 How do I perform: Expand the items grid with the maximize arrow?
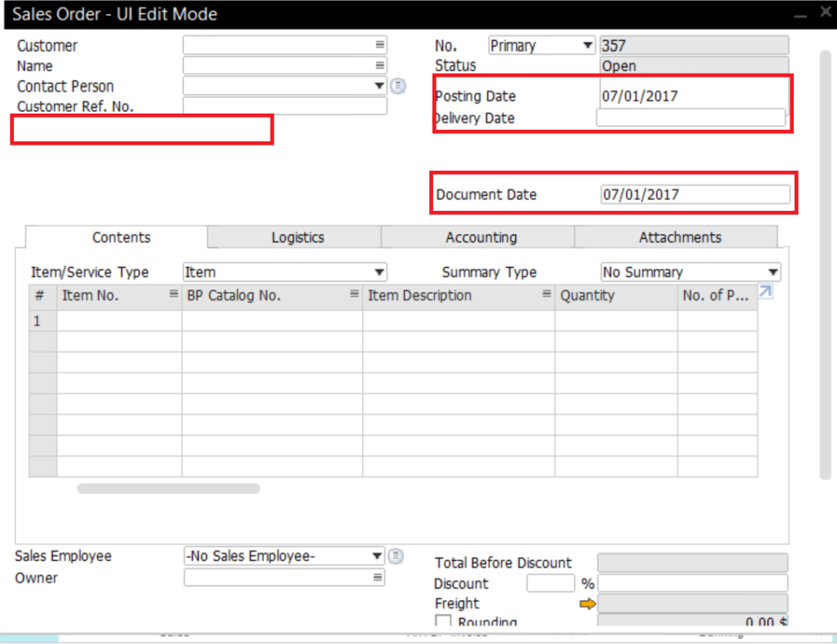click(x=764, y=291)
